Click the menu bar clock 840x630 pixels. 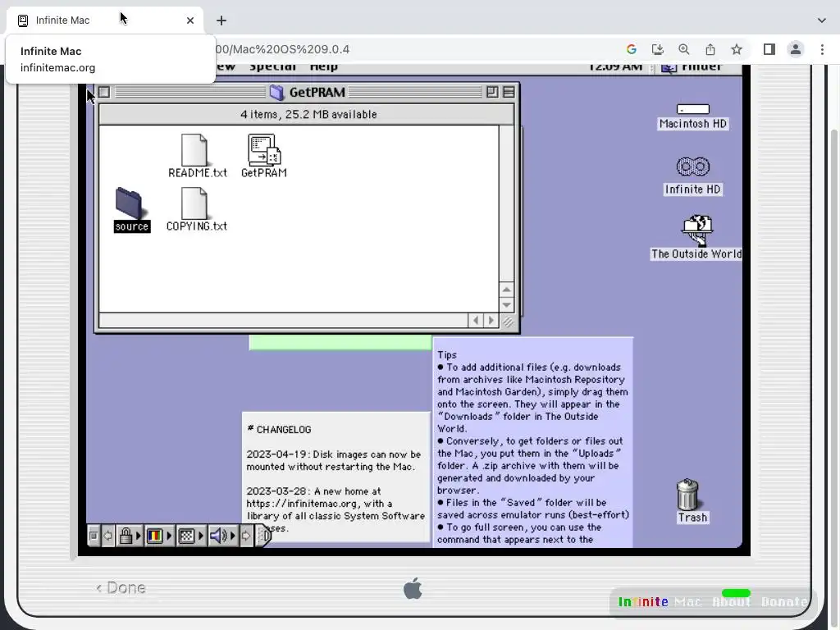(615, 68)
